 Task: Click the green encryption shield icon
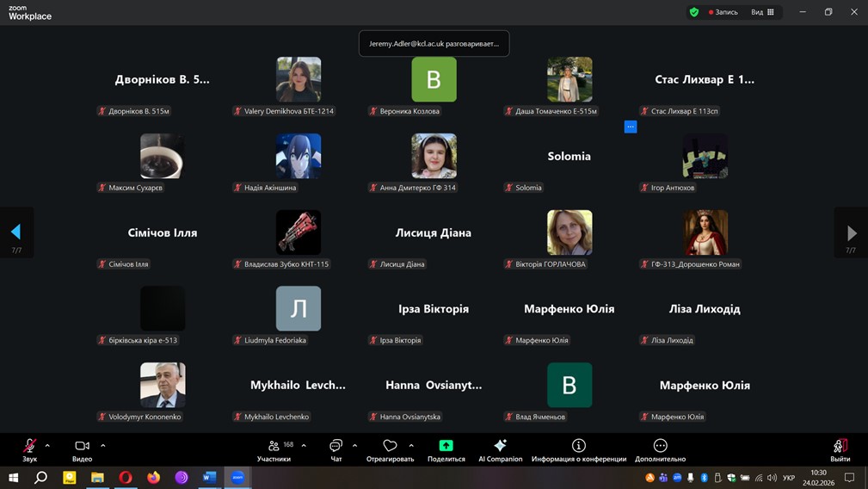pos(693,12)
